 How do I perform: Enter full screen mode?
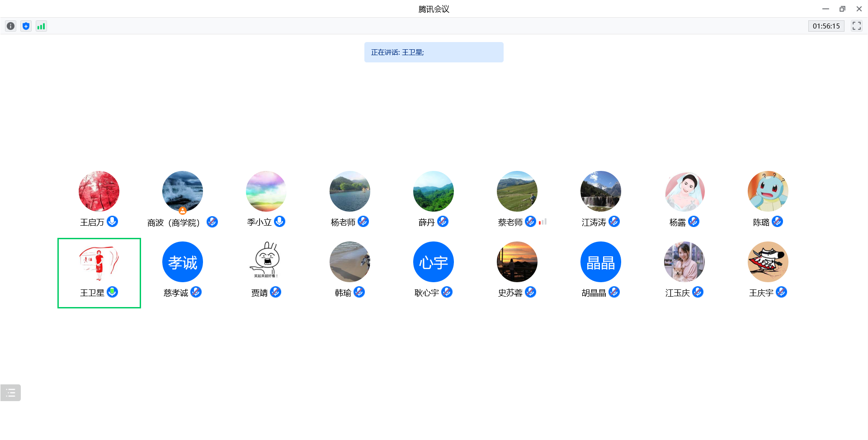856,26
